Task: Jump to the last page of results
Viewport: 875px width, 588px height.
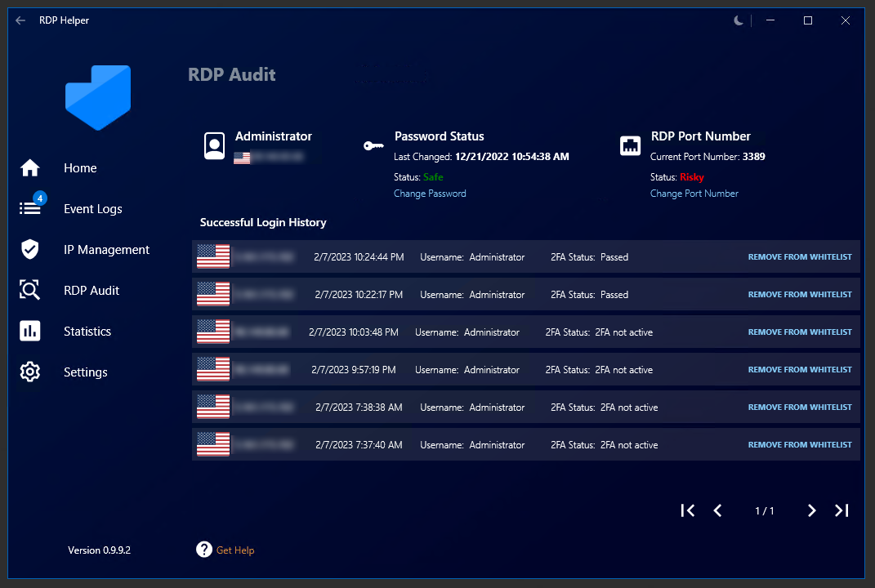Action: pyautogui.click(x=842, y=510)
